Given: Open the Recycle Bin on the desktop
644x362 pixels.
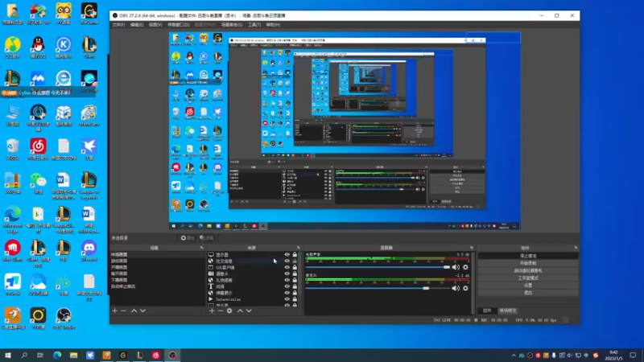Looking at the screenshot, I should [x=12, y=149].
